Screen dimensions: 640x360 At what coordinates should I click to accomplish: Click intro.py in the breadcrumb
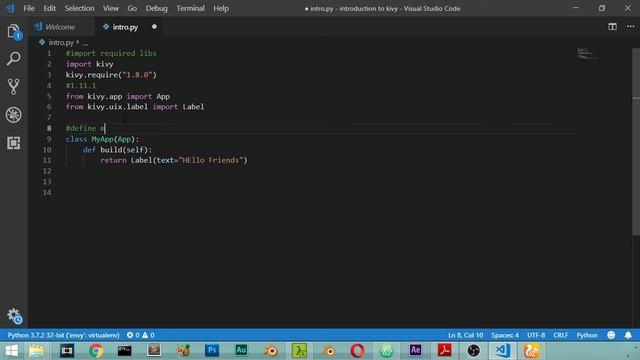point(61,42)
